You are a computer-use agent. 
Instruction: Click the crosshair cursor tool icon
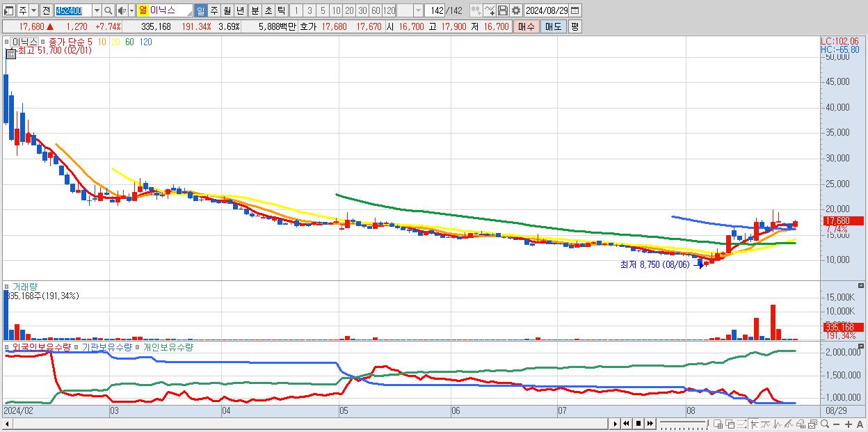(x=754, y=424)
